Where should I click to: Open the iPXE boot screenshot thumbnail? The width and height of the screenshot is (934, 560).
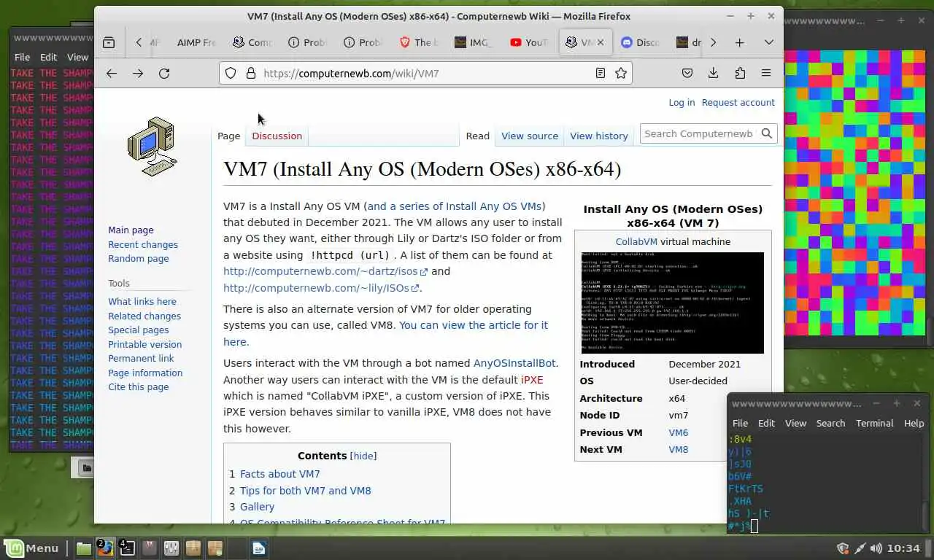pos(672,303)
